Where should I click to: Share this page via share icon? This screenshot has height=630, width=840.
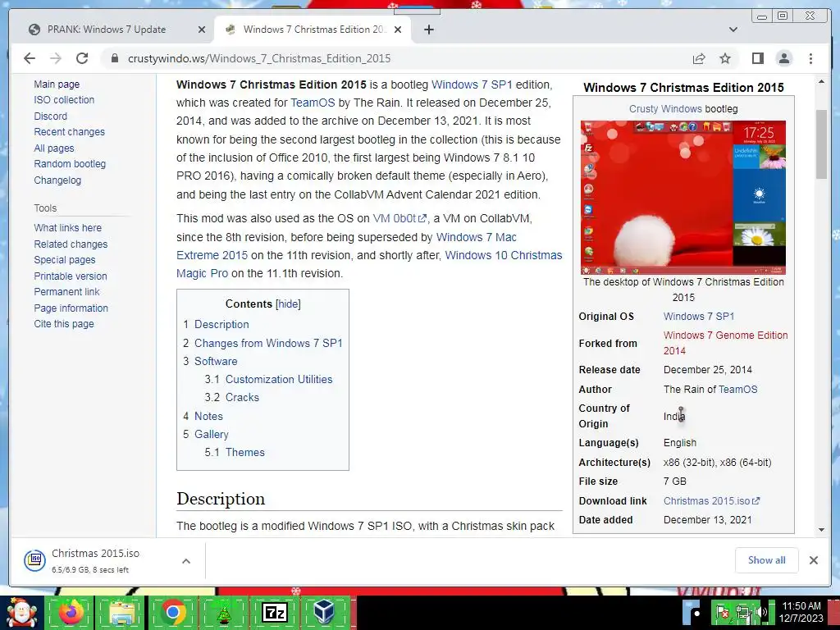699,58
